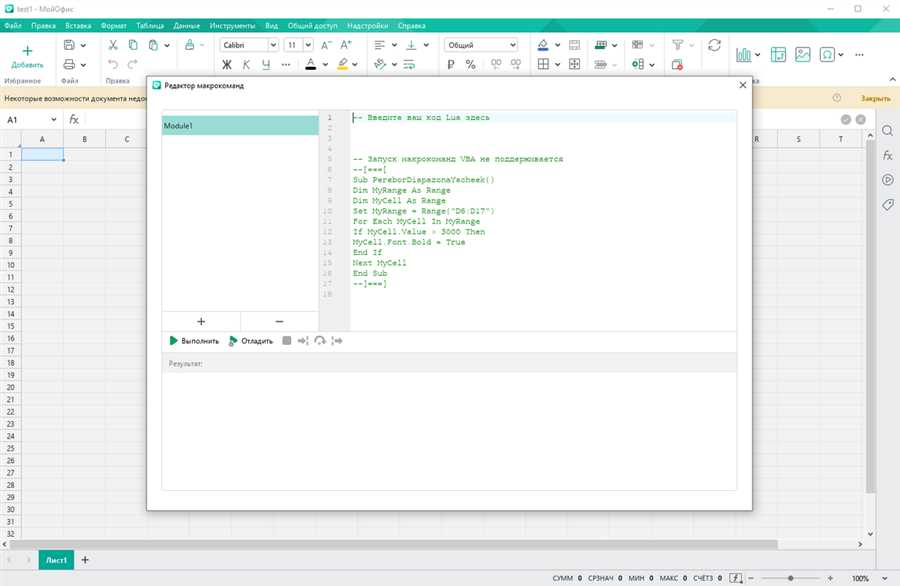Click cell A1 in the spreadsheet
This screenshot has width=900, height=586.
(x=42, y=154)
